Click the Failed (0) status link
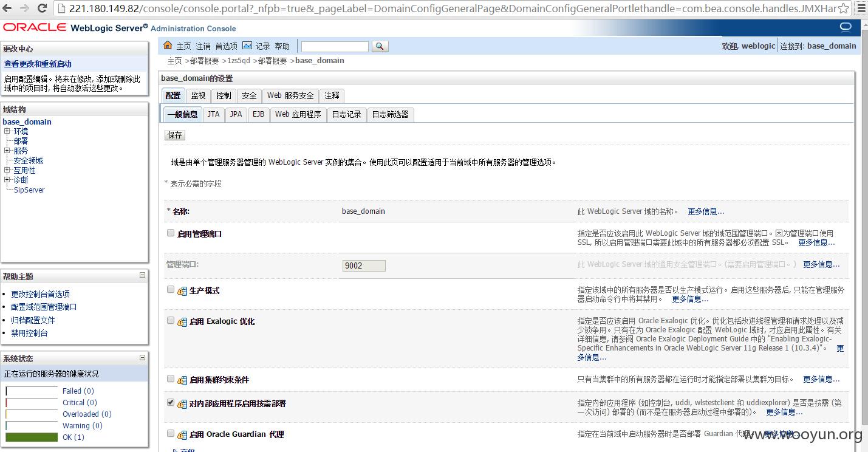The width and height of the screenshot is (868, 452). pos(78,391)
